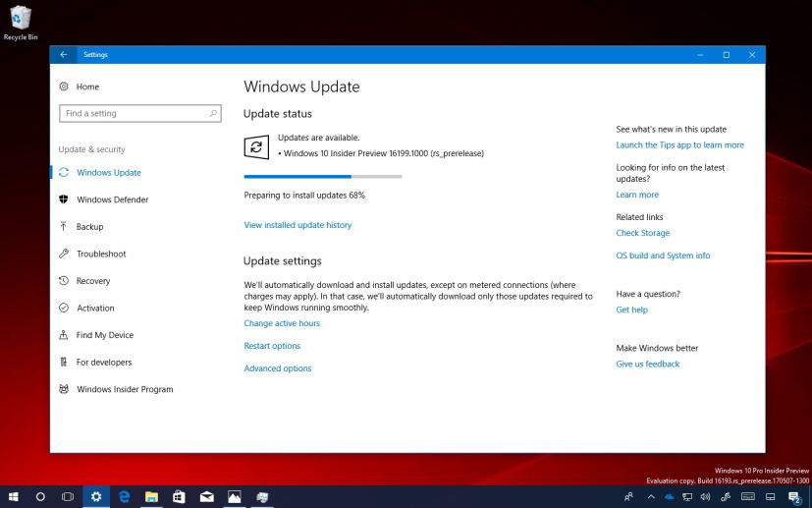Open the Recycle Bin desktop icon
Viewport: 812px width, 508px height.
[21, 24]
